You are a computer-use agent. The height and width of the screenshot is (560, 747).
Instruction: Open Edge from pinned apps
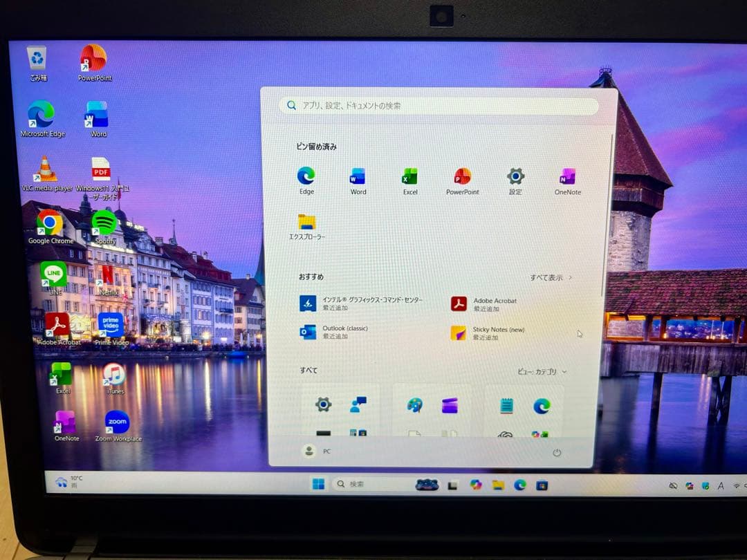click(x=306, y=180)
